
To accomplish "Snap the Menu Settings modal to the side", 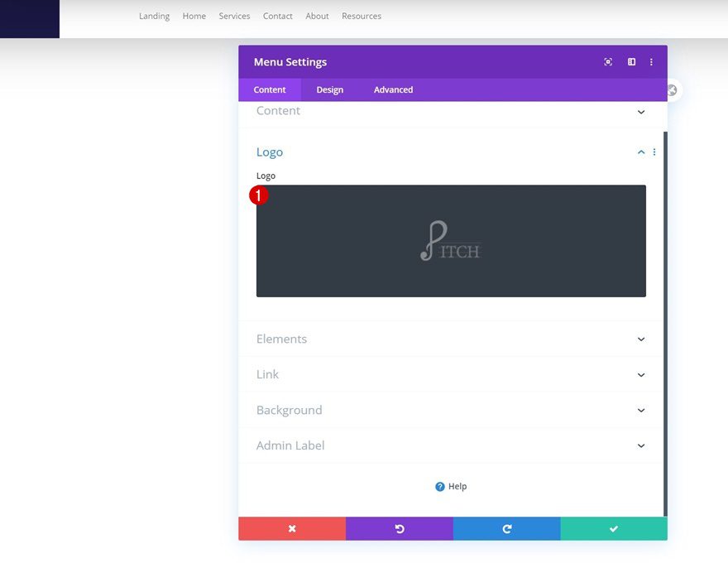I will 631,61.
